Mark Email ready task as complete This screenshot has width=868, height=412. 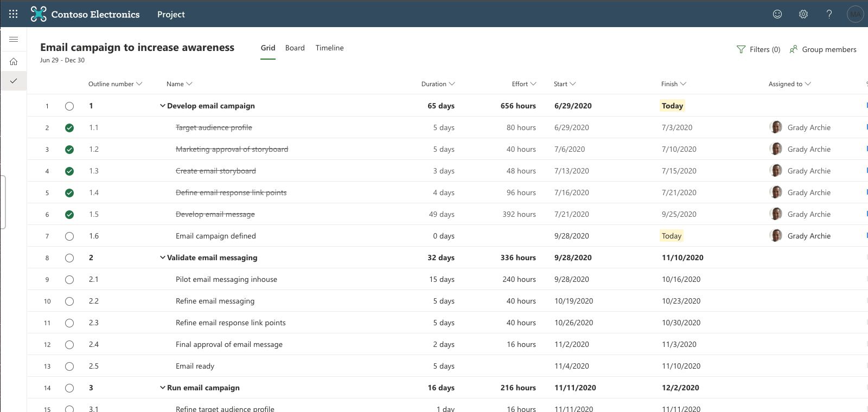[69, 366]
